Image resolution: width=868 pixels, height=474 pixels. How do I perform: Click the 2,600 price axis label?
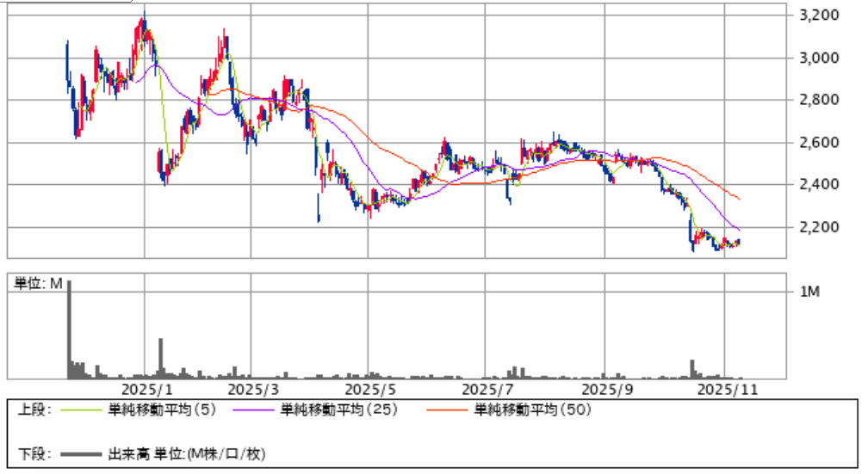click(x=819, y=143)
